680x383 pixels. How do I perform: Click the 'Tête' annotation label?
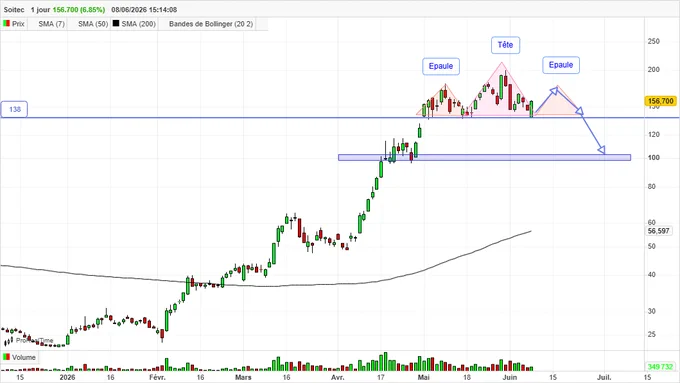(x=505, y=45)
